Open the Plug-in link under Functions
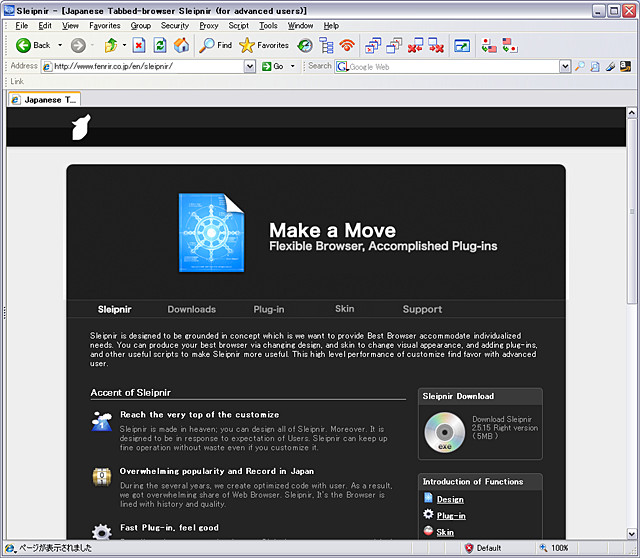This screenshot has width=640, height=558. coord(451,516)
